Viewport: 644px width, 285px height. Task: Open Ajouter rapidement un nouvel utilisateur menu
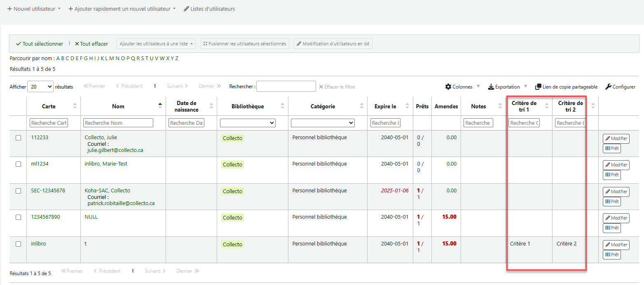(122, 9)
